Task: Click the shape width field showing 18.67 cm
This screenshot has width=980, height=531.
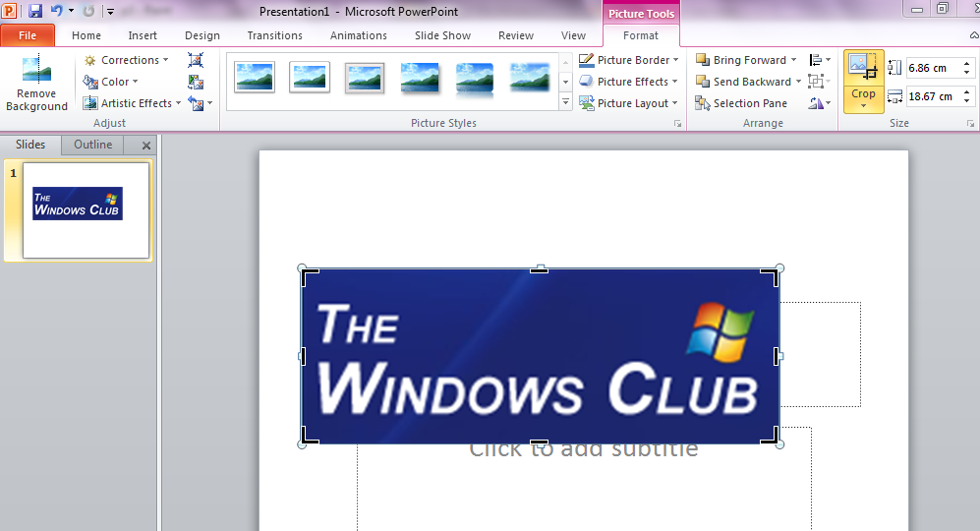Action: tap(933, 96)
